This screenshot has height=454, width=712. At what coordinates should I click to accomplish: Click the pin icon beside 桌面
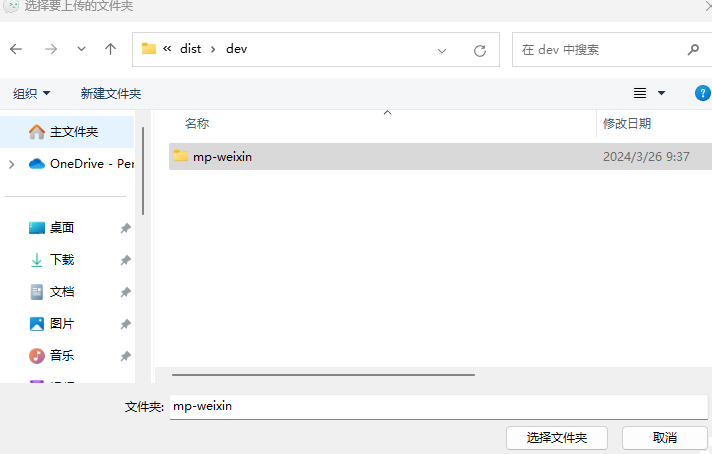click(x=125, y=228)
